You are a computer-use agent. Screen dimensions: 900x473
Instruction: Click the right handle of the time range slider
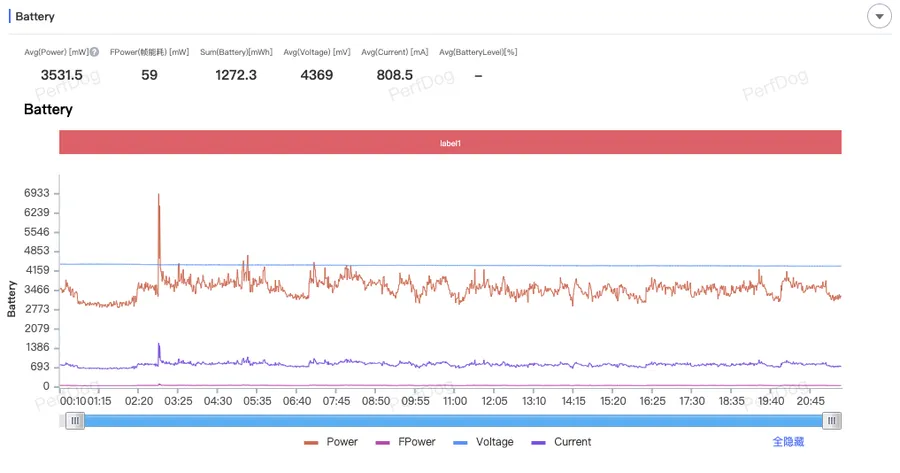point(832,421)
